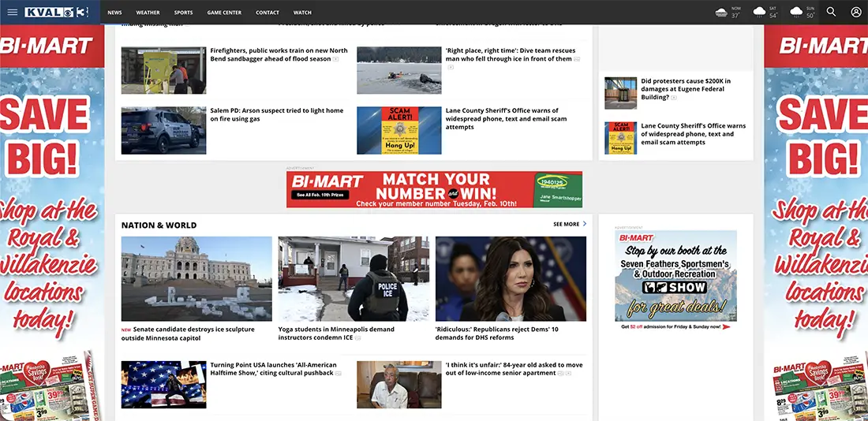The height and width of the screenshot is (421, 868).
Task: Click the Eugene Federal Building thumbnail
Action: click(x=620, y=93)
